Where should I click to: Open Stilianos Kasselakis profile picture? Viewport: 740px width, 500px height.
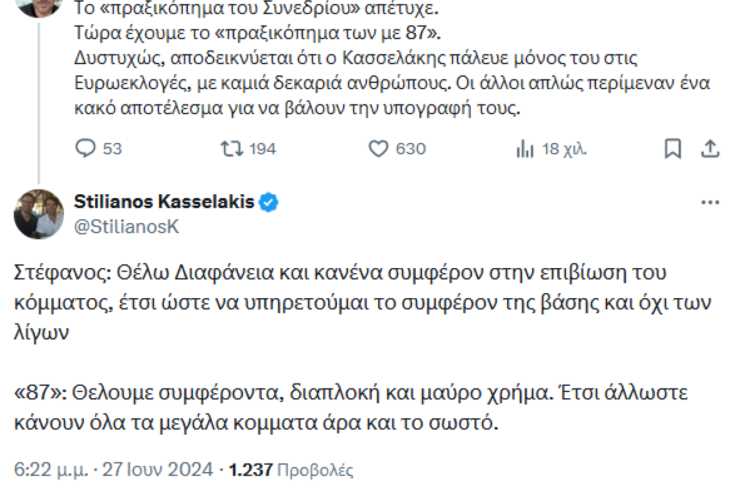[39, 213]
